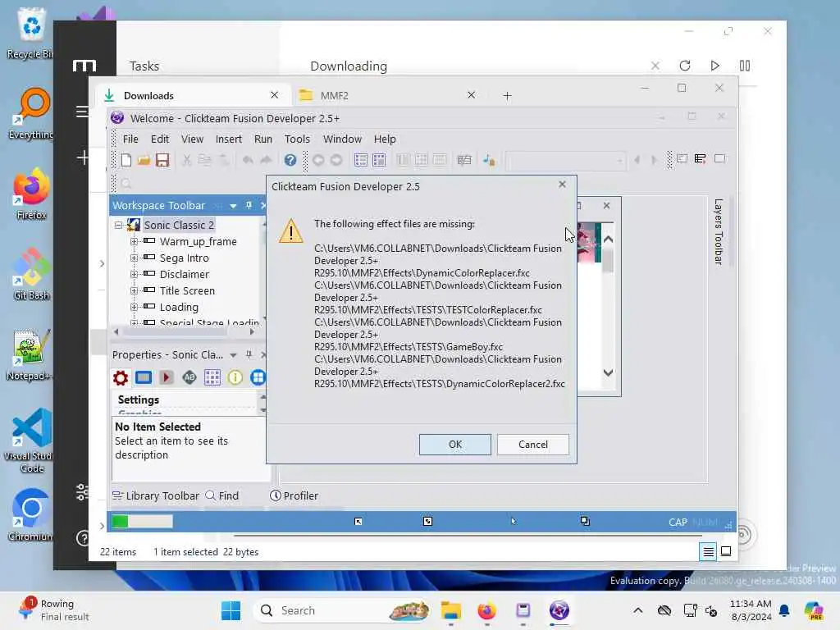Open the Frame Editor toolbar icon
The height and width of the screenshot is (630, 840).
pyautogui.click(x=379, y=160)
